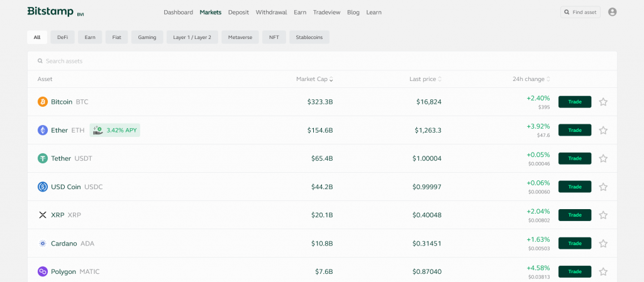This screenshot has height=282, width=644.
Task: Open the Markets nav item
Action: tap(210, 13)
